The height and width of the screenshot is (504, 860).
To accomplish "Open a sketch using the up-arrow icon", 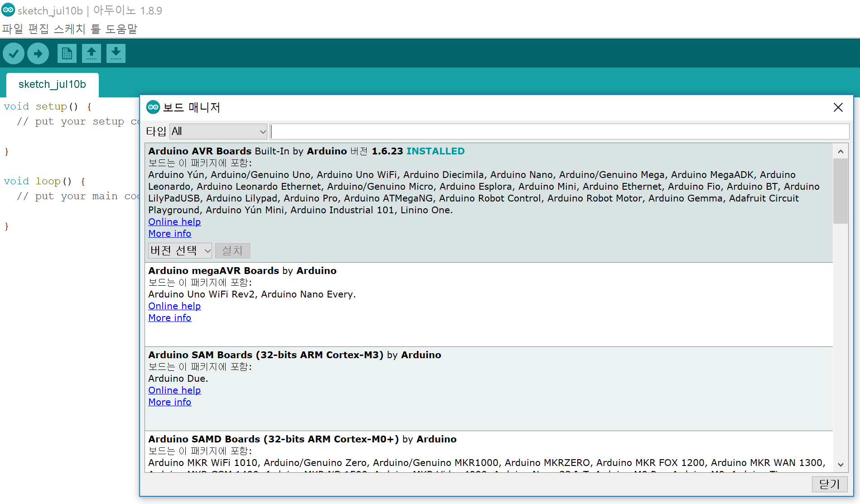I will click(x=92, y=53).
